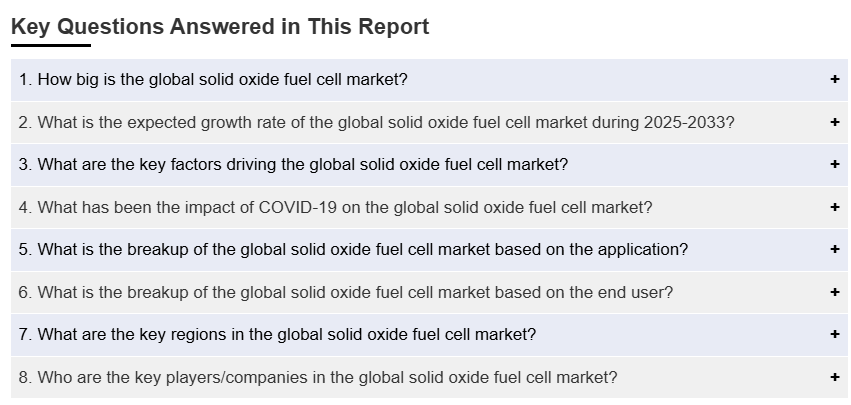The width and height of the screenshot is (851, 405).
Task: Expand question 1 about global market size
Action: [213, 79]
